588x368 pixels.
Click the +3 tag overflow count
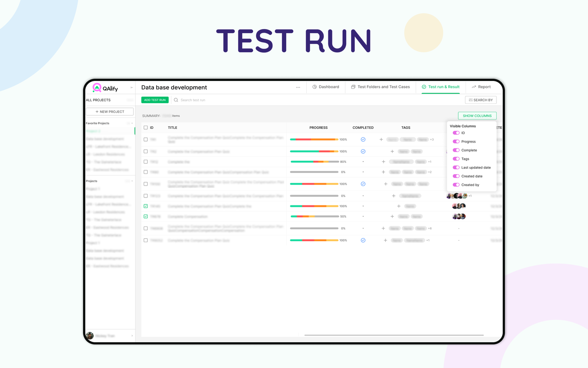pos(432,139)
